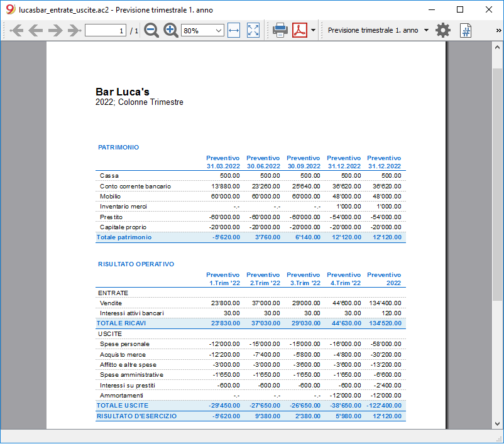504x444 pixels.
Task: Click the Preventivo 1.Trim '22 column header
Action: (x=223, y=279)
